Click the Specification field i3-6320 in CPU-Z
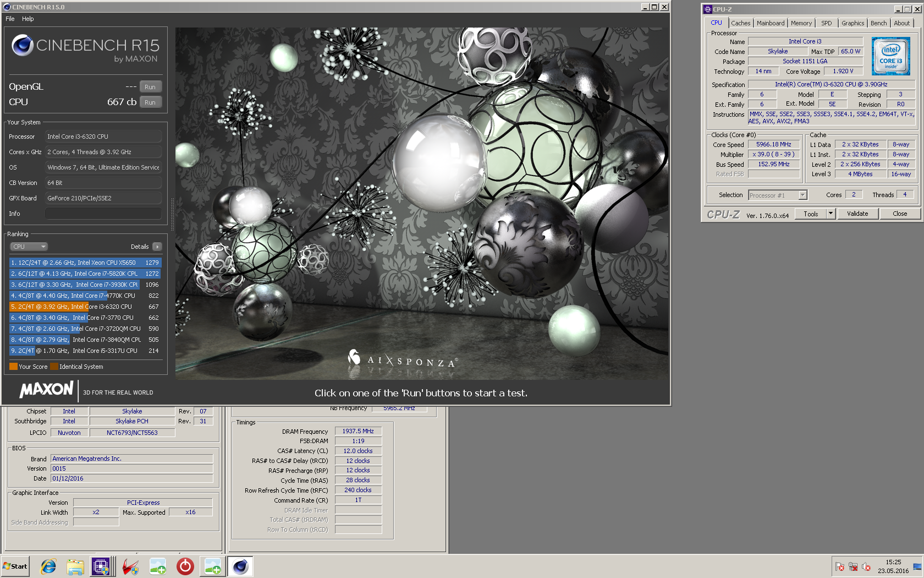 [831, 85]
